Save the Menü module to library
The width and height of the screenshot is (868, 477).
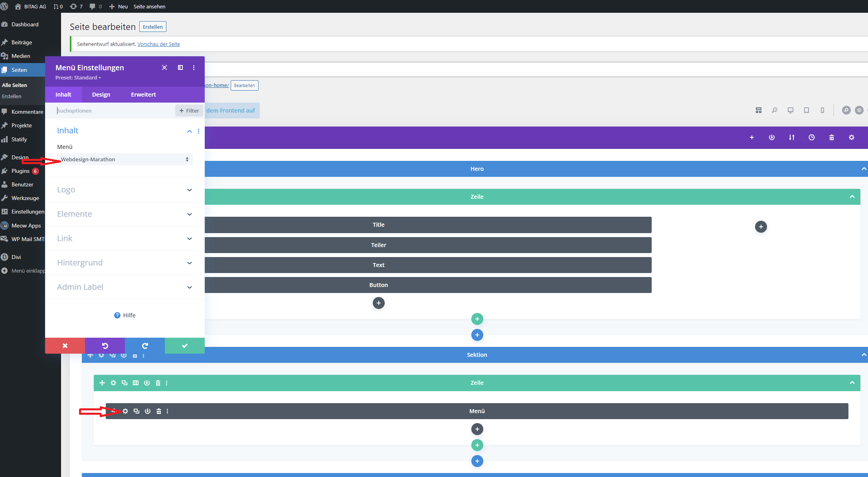[148, 411]
